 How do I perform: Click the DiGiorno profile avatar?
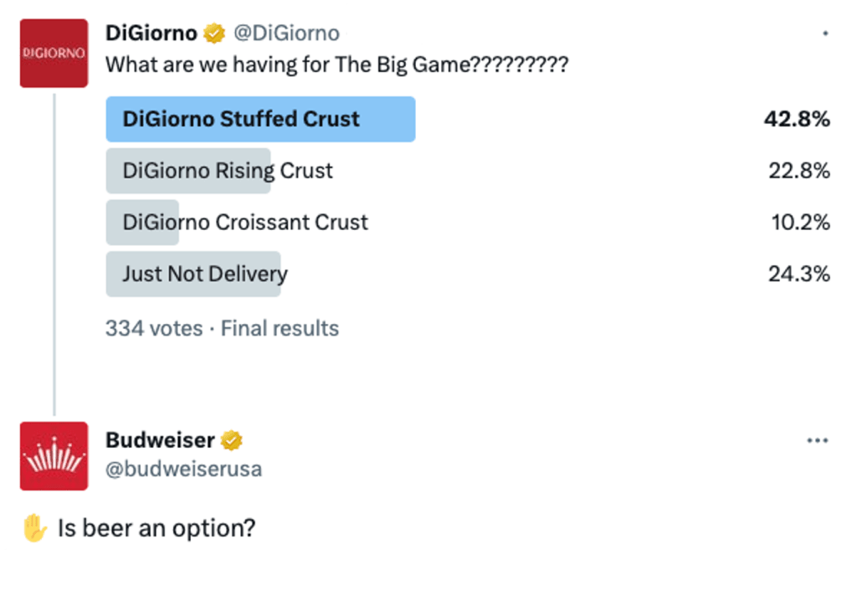pos(54,54)
